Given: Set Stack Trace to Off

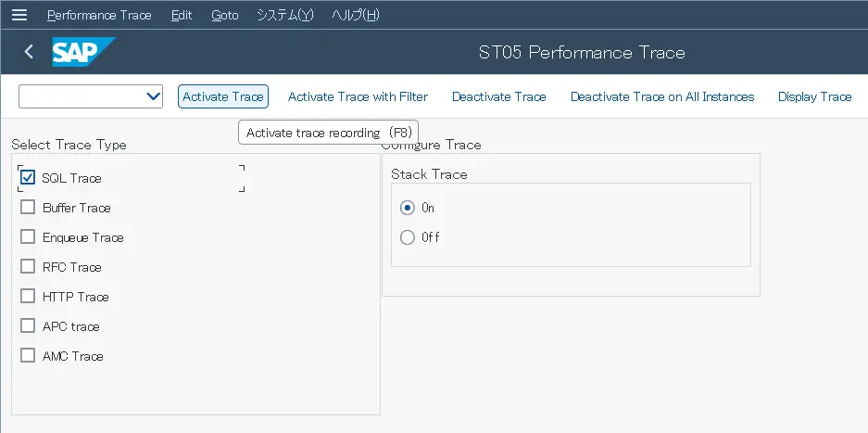Looking at the screenshot, I should pyautogui.click(x=408, y=237).
